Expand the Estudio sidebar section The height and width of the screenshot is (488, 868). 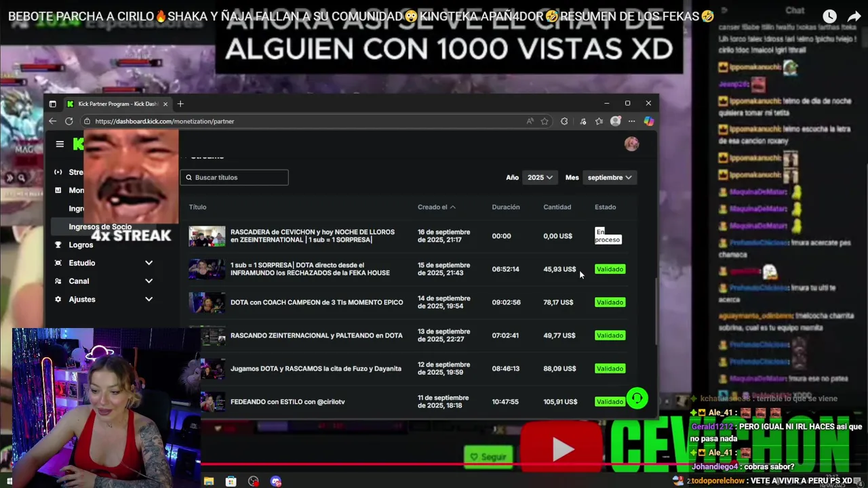point(149,263)
